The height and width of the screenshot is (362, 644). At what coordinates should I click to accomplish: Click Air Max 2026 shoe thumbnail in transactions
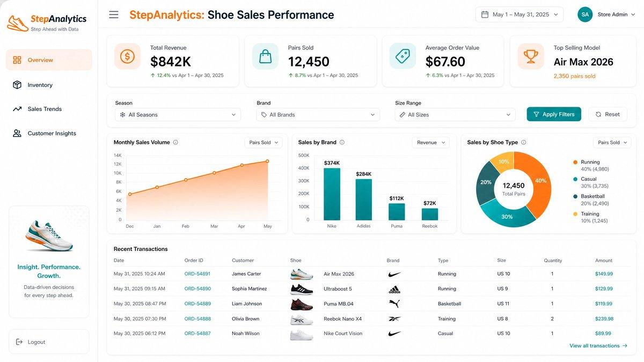(302, 274)
